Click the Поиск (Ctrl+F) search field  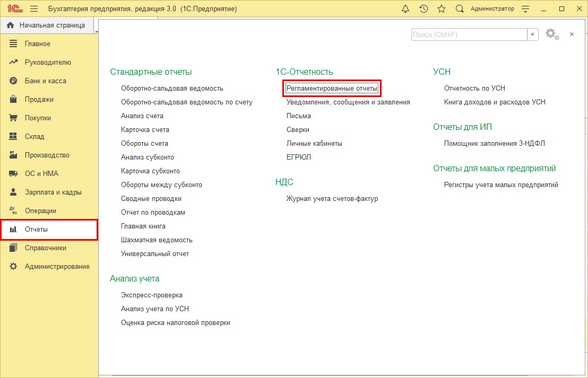point(469,34)
